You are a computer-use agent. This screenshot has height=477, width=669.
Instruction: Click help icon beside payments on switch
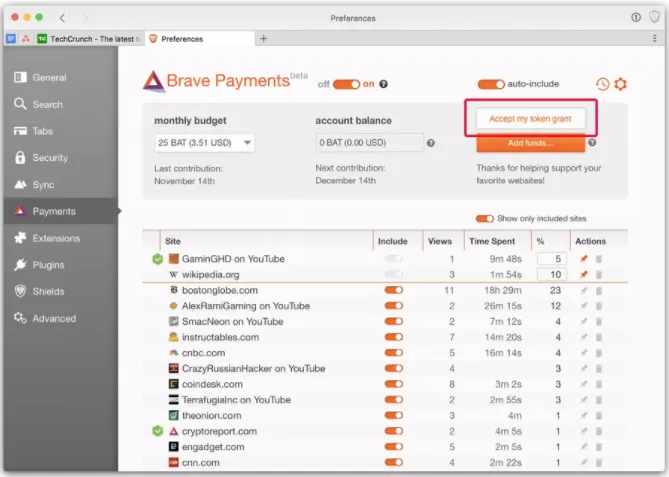(384, 84)
